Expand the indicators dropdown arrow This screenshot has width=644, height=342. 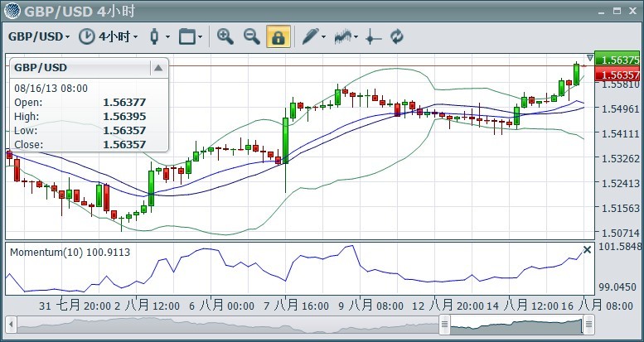[356, 37]
